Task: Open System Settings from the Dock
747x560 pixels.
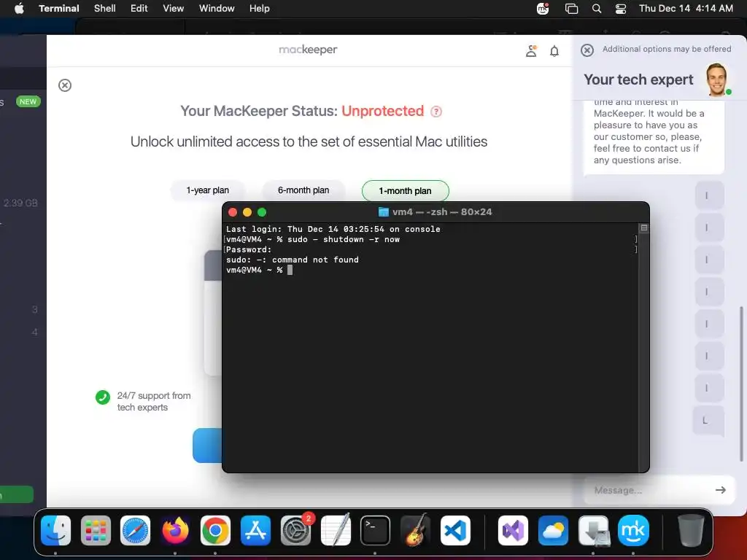Action: coord(295,530)
